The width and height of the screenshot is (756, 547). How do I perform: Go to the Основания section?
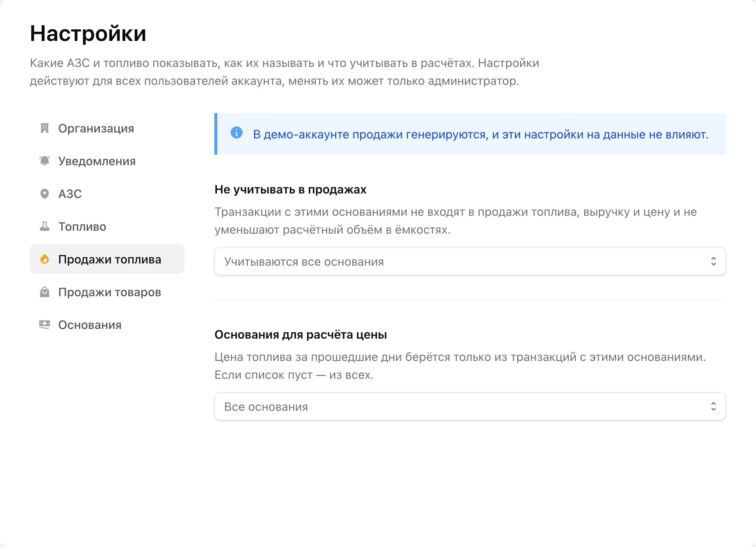tap(107, 325)
